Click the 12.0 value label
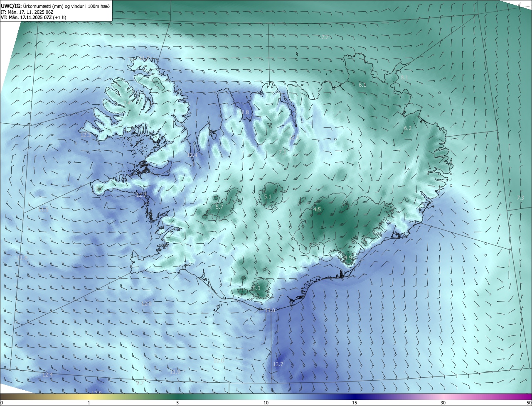 (146, 304)
